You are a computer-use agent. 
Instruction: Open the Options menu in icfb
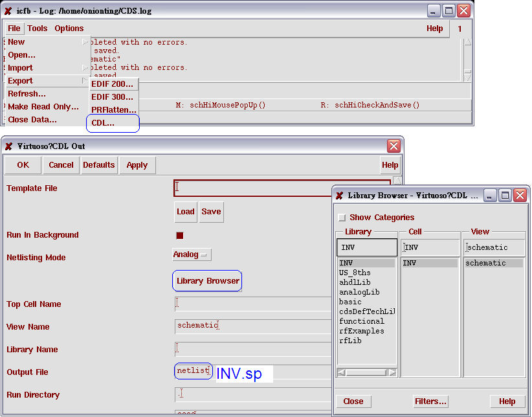pyautogui.click(x=69, y=28)
